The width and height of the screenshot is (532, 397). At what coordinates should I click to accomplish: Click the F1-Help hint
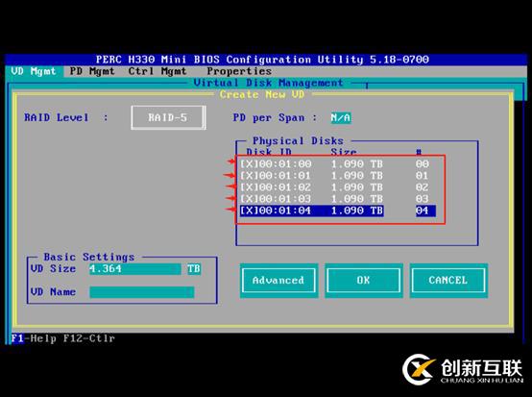34,338
